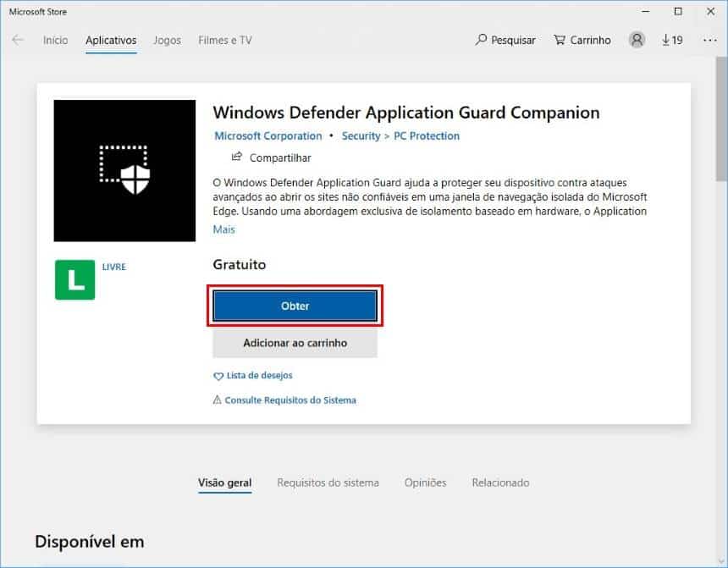The image size is (728, 568).
Task: Open the PC Protection category link
Action: click(x=427, y=135)
